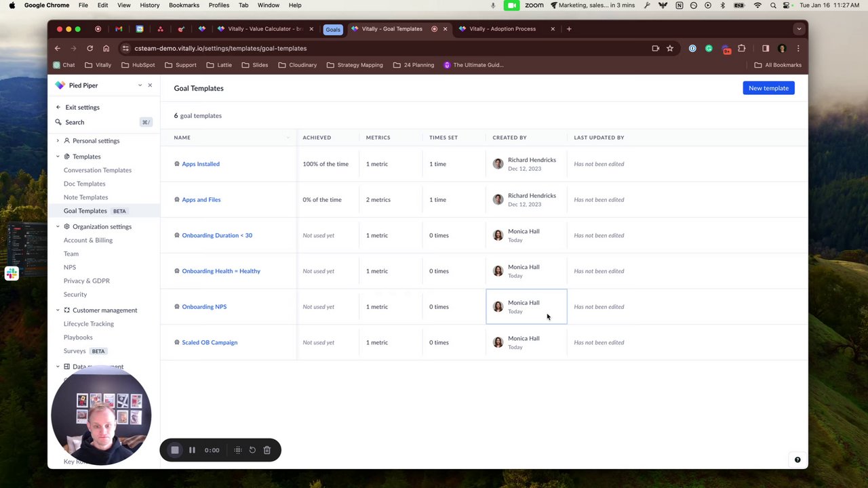
Task: Go to the browser home page
Action: click(106, 49)
